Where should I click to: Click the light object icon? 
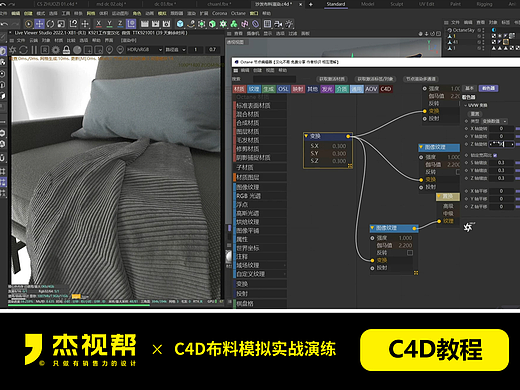pyautogui.click(x=289, y=24)
